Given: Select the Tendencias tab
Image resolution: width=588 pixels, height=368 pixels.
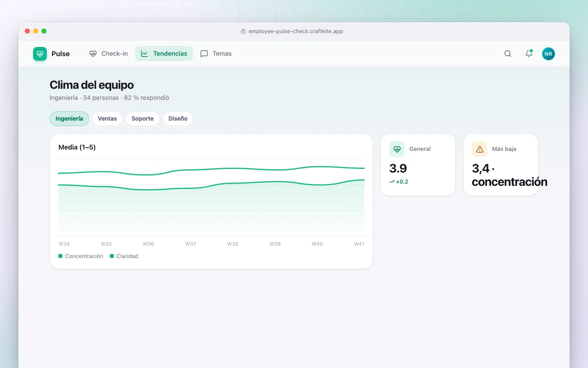Looking at the screenshot, I should [164, 54].
